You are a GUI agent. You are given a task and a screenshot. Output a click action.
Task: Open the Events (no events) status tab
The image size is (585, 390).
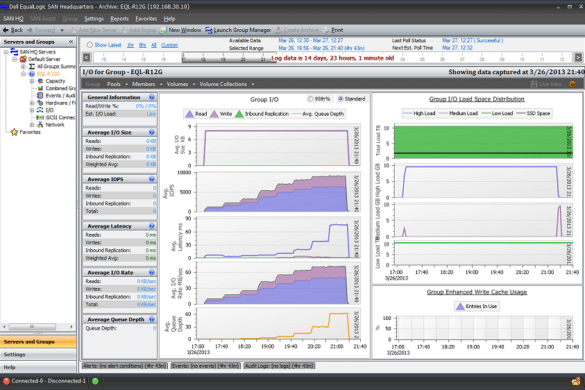coord(206,366)
